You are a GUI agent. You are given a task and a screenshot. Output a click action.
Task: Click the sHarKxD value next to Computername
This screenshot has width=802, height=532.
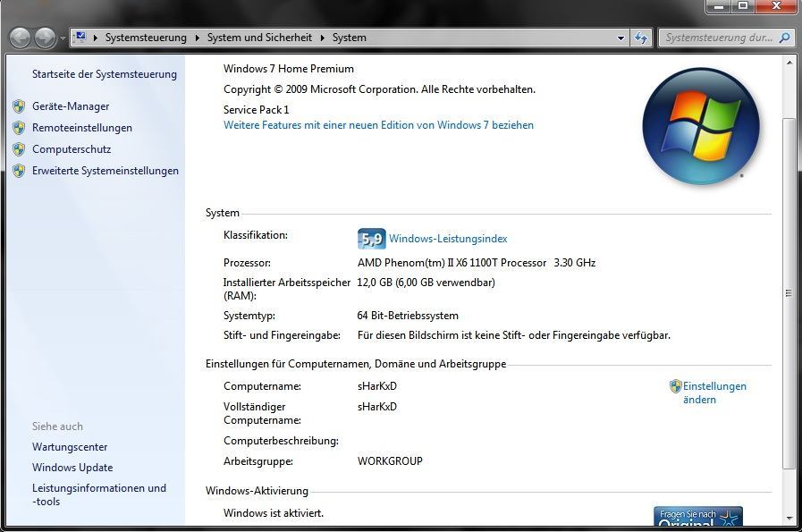(x=377, y=386)
